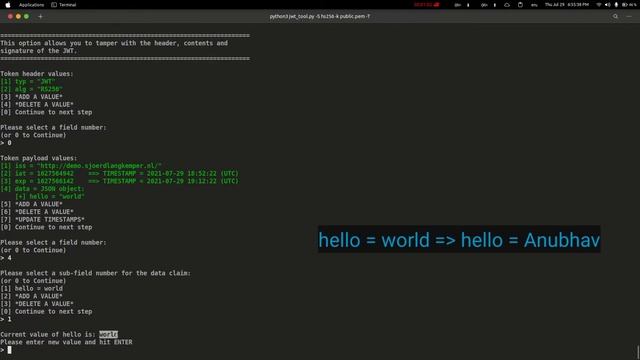640x360 pixels.
Task: Open the battery status indicator
Action: tap(629, 5)
